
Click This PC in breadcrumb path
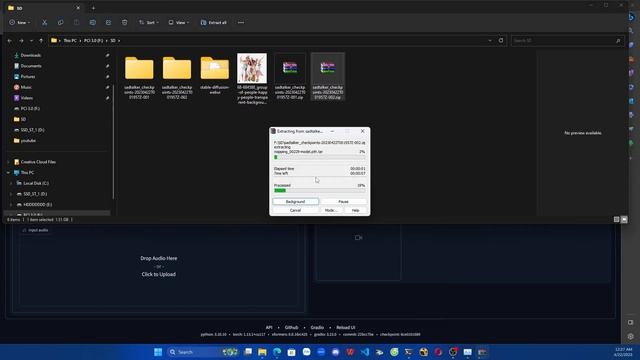click(x=70, y=41)
